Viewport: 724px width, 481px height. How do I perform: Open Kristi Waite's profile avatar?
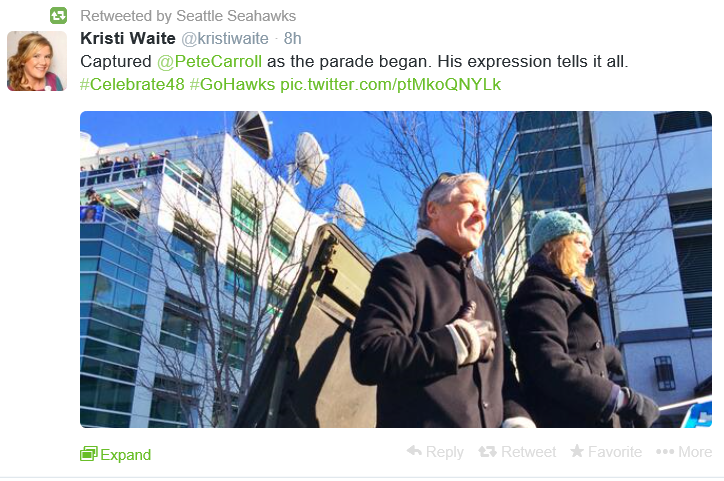[37, 61]
